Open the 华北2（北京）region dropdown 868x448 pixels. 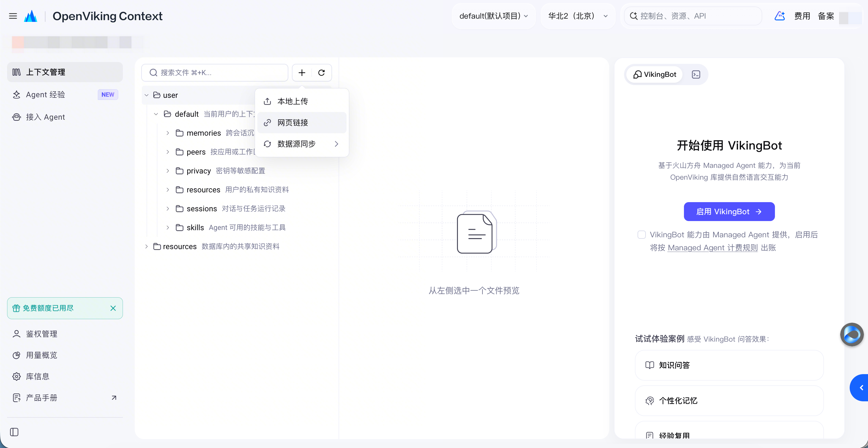[x=578, y=16]
